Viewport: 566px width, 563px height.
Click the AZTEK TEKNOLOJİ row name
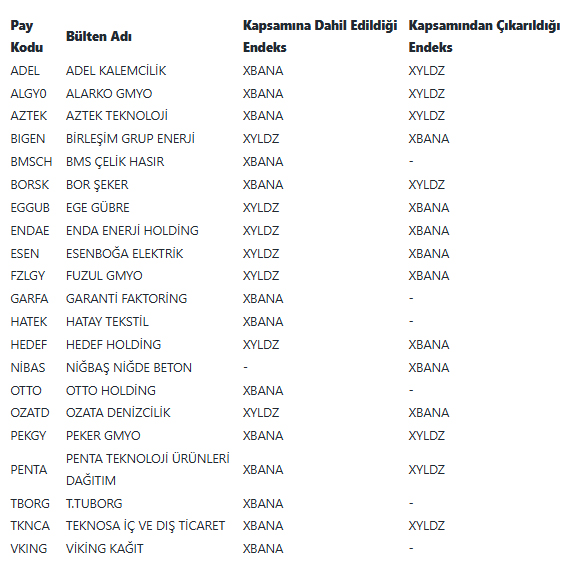tap(117, 116)
